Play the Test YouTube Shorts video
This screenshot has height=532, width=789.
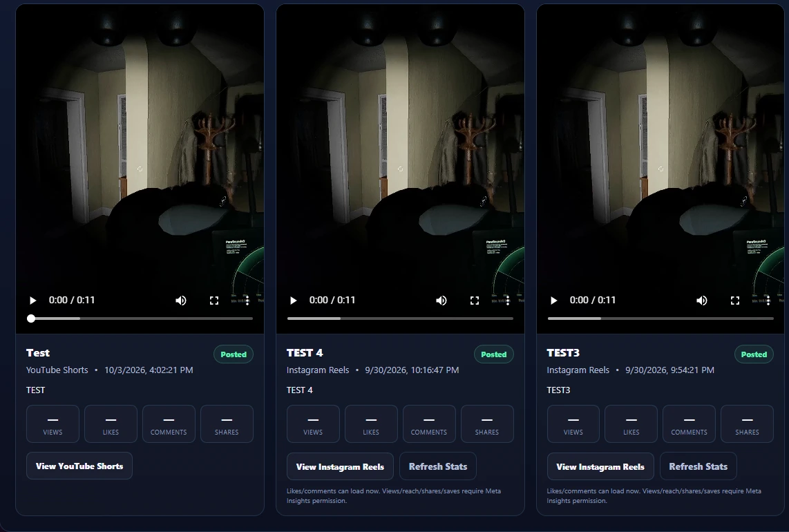coord(32,301)
